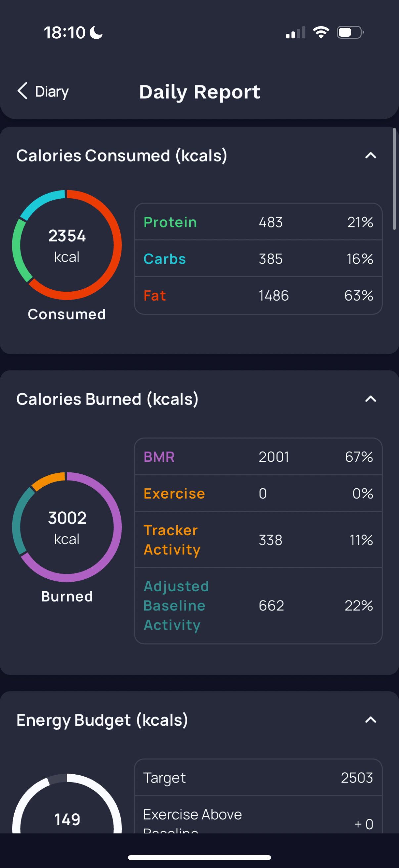399x868 pixels.
Task: Tap the moon focus mode icon
Action: (96, 33)
